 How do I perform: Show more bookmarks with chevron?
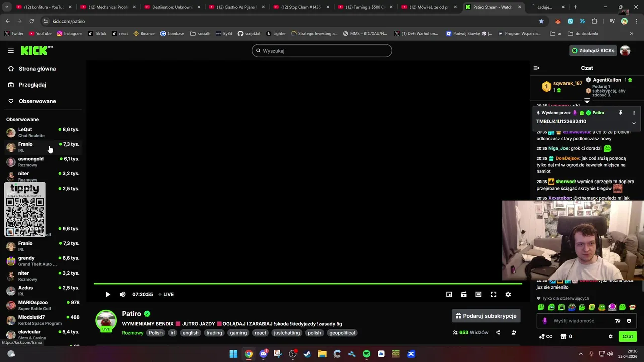pos(631,34)
